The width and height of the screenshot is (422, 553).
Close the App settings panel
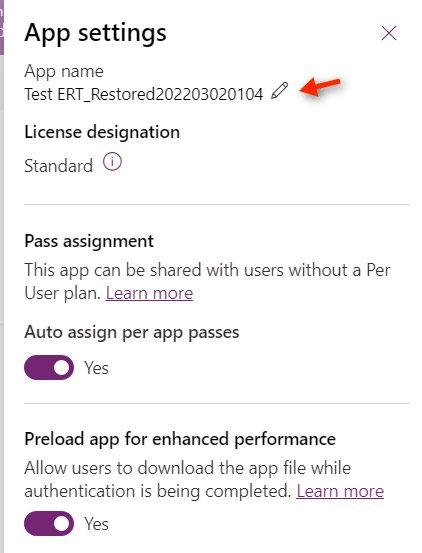click(389, 33)
